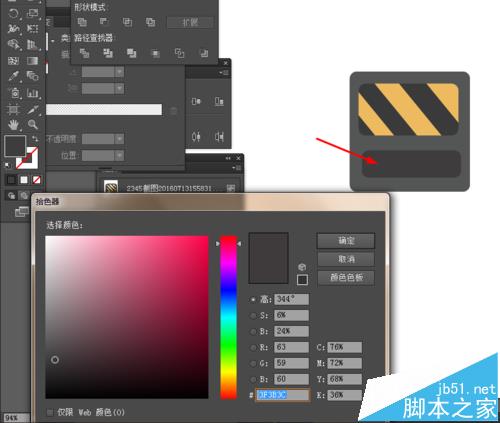
Task: Select the Free Transform tool
Action: coord(33,29)
